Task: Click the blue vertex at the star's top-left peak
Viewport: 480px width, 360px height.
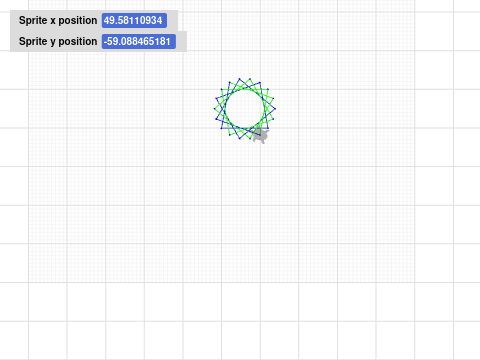Action: [x=240, y=79]
